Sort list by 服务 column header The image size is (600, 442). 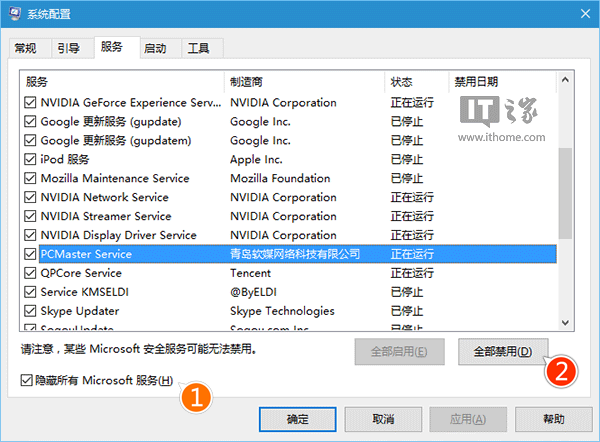coord(122,81)
